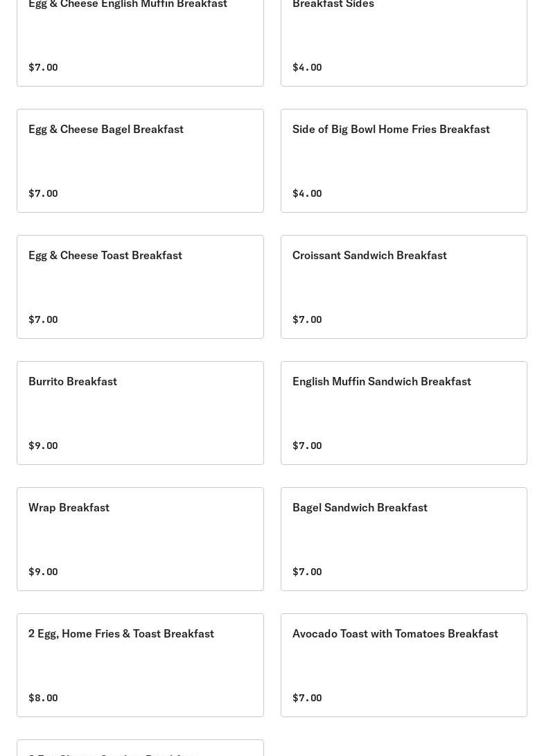Click the $7.00 price under Croissant Sandwich Breakfast
544x756 pixels.
[307, 319]
